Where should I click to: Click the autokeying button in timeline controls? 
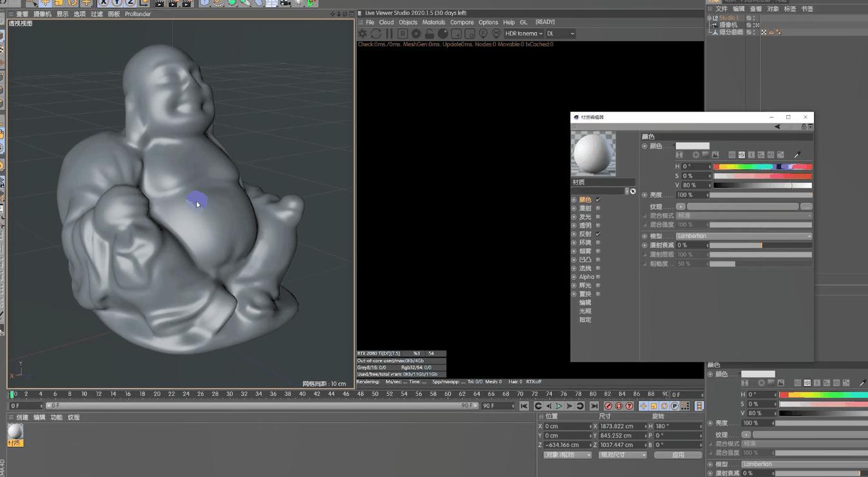coord(619,406)
